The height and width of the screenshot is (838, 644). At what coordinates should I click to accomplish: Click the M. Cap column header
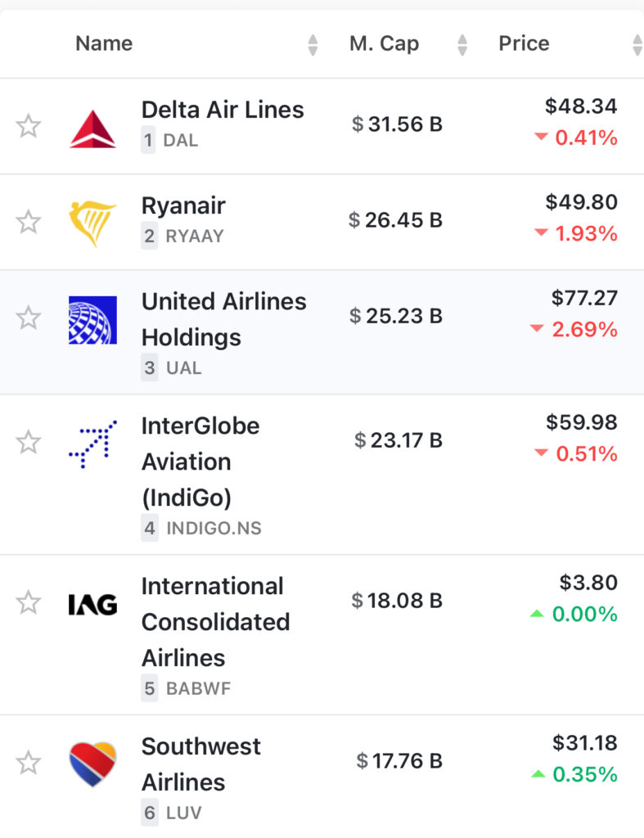click(385, 43)
